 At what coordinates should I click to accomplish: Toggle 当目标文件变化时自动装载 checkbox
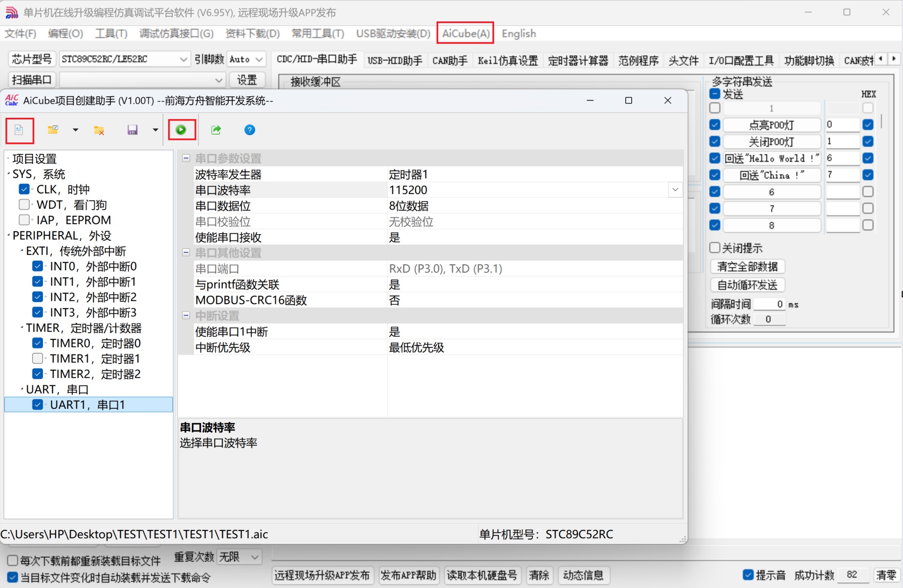click(13, 577)
